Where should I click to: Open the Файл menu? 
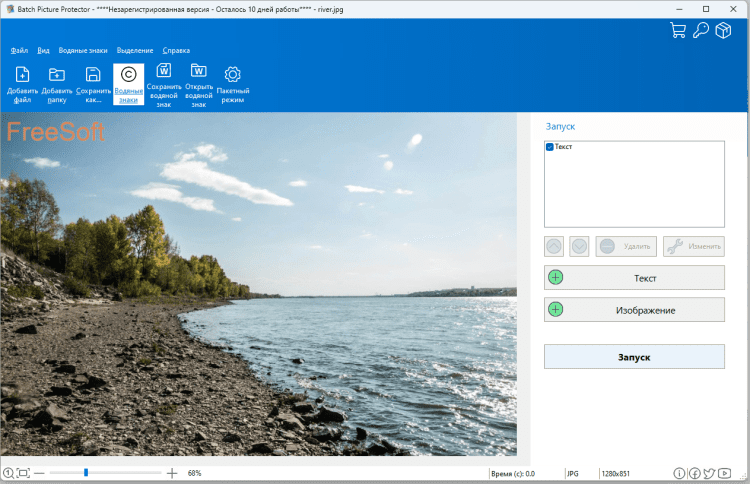click(19, 50)
